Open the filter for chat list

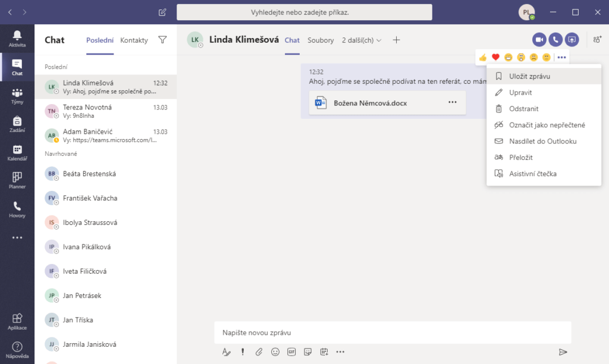(162, 40)
